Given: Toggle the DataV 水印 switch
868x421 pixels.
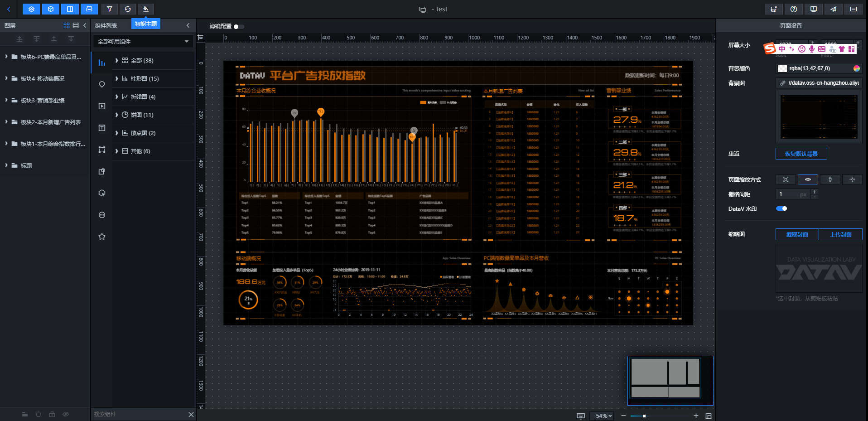Looking at the screenshot, I should tap(781, 208).
